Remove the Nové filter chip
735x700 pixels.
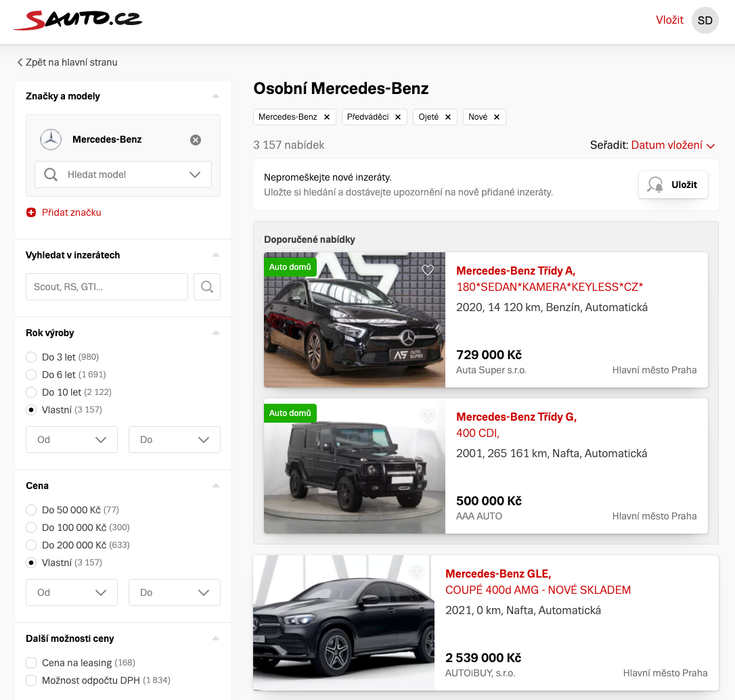[497, 117]
